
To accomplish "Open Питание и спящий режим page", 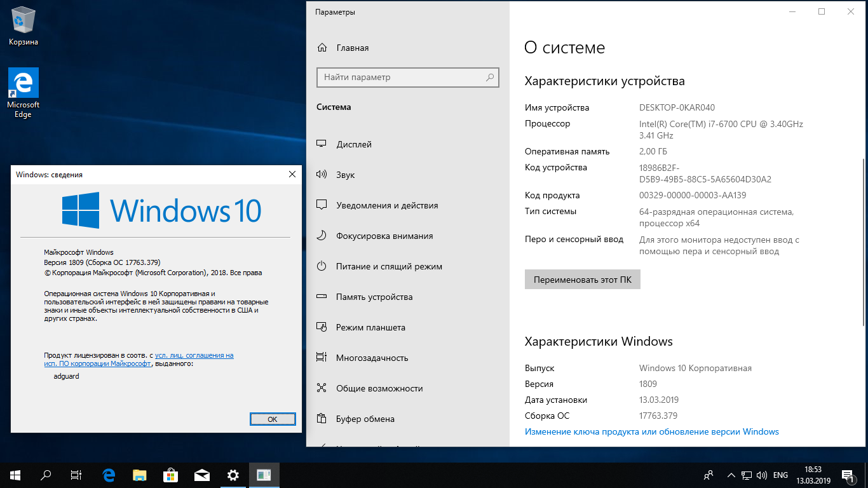I will click(408, 266).
